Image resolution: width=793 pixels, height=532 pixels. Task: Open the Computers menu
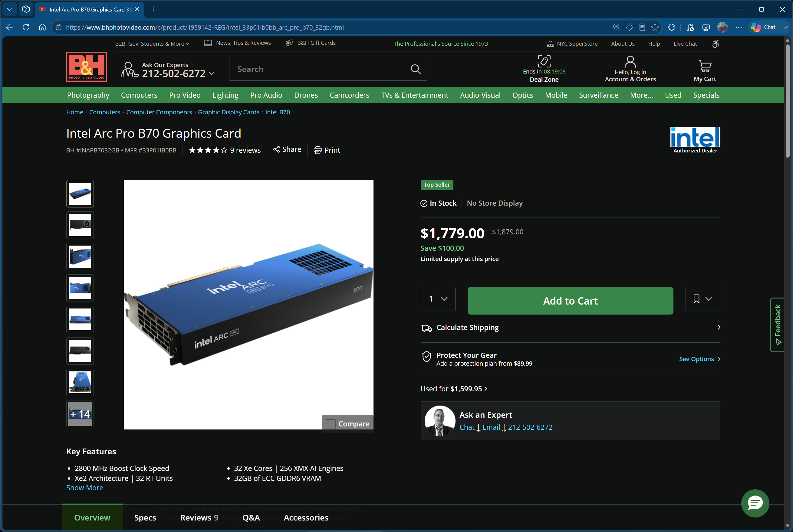[139, 95]
